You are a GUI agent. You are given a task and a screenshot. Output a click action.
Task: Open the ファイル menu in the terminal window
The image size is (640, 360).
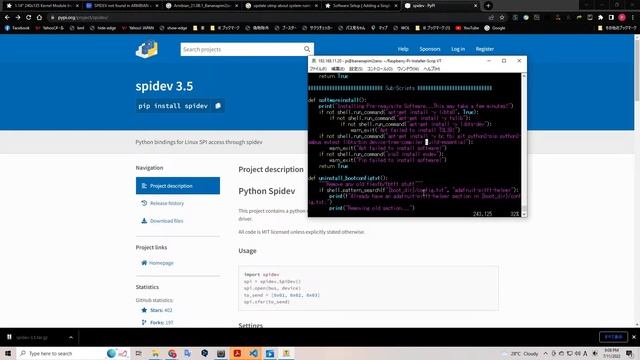318,69
